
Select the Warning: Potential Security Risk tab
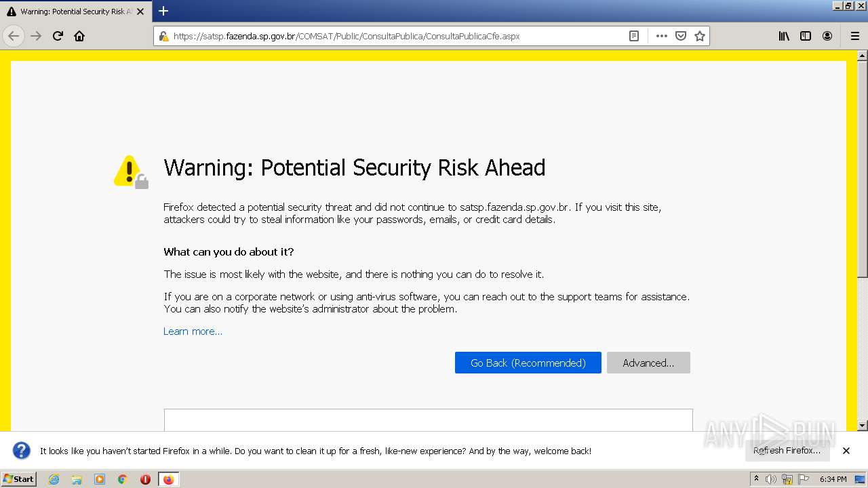pos(71,12)
